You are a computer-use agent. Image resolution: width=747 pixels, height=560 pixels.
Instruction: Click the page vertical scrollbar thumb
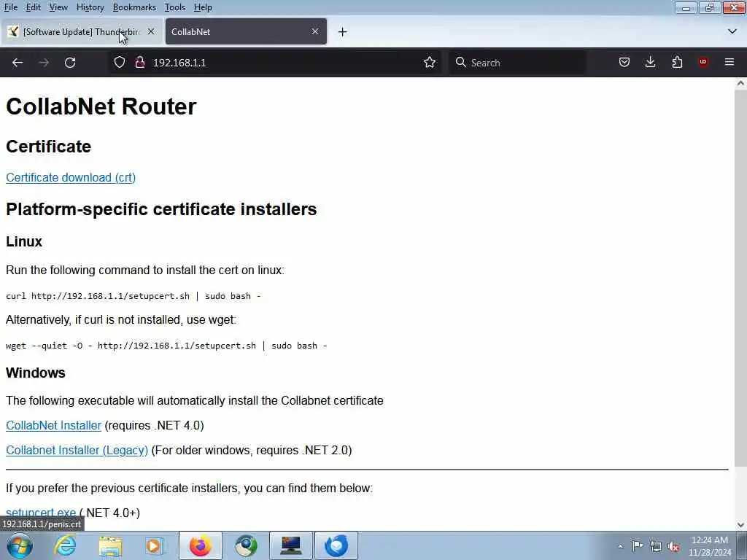tap(740, 276)
